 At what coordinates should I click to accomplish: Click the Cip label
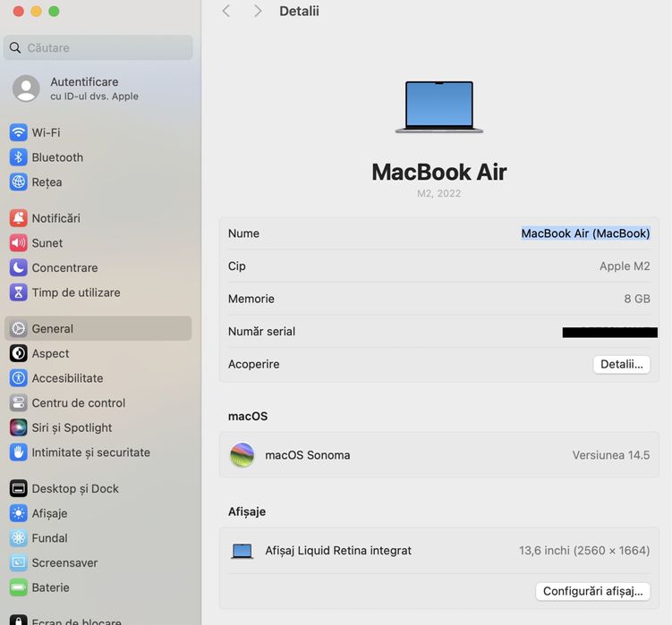236,266
